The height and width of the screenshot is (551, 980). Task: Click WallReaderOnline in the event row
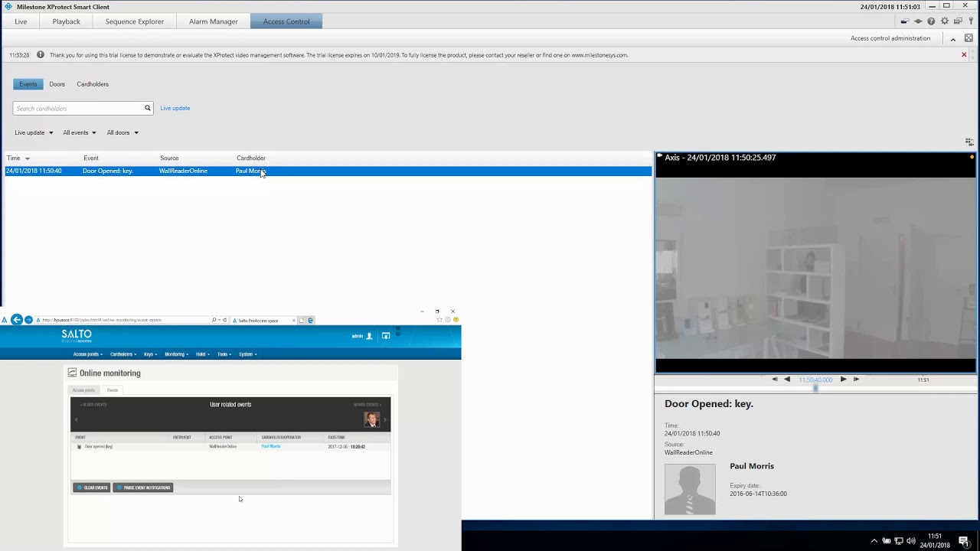click(x=183, y=171)
